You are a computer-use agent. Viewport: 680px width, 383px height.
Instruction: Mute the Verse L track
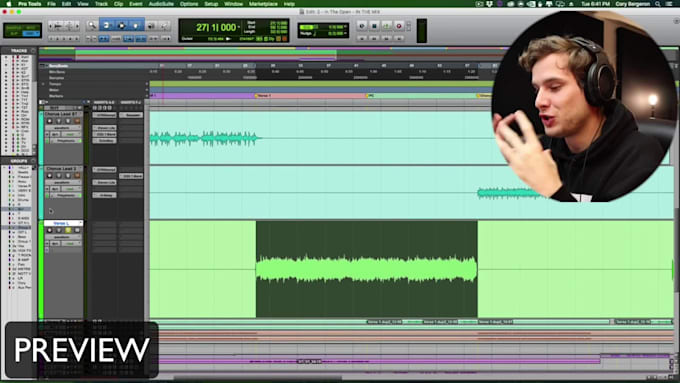pyautogui.click(x=77, y=230)
